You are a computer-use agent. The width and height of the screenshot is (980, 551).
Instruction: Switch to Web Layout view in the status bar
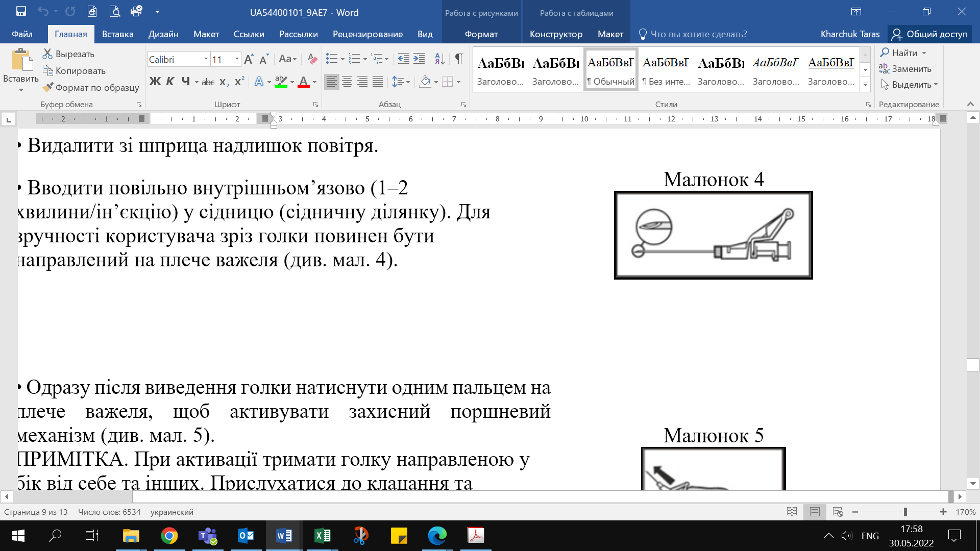[x=838, y=512]
